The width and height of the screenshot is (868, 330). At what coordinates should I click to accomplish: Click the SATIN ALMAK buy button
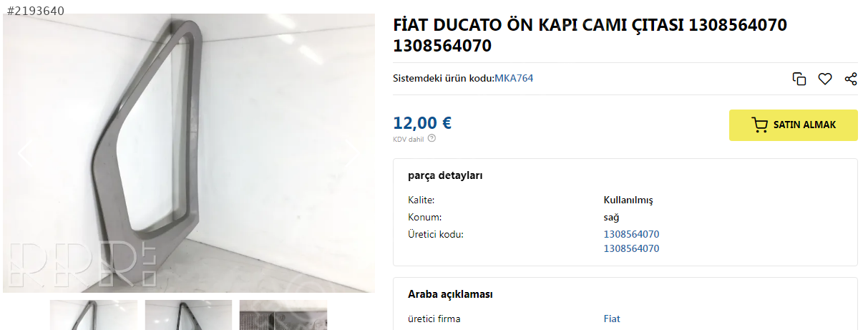(793, 125)
